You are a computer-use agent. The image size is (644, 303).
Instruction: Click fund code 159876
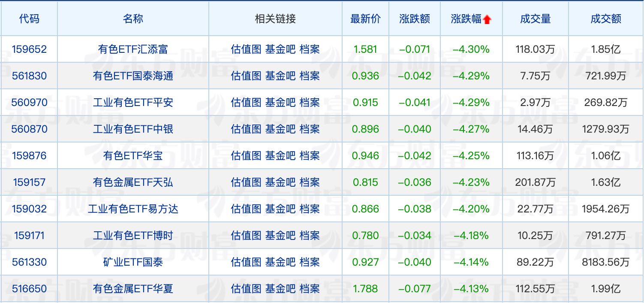click(x=30, y=156)
